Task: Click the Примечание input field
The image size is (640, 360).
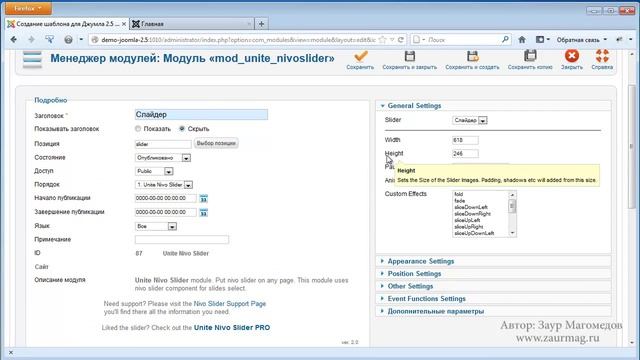Action: pos(182,240)
